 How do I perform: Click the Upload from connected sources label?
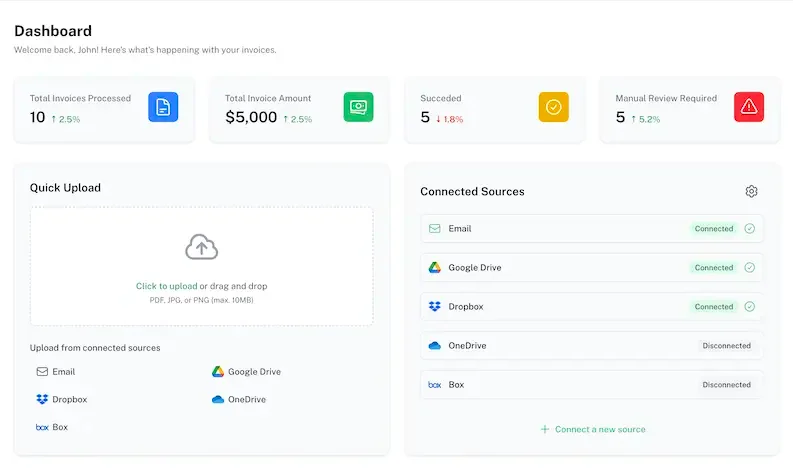[x=95, y=348]
